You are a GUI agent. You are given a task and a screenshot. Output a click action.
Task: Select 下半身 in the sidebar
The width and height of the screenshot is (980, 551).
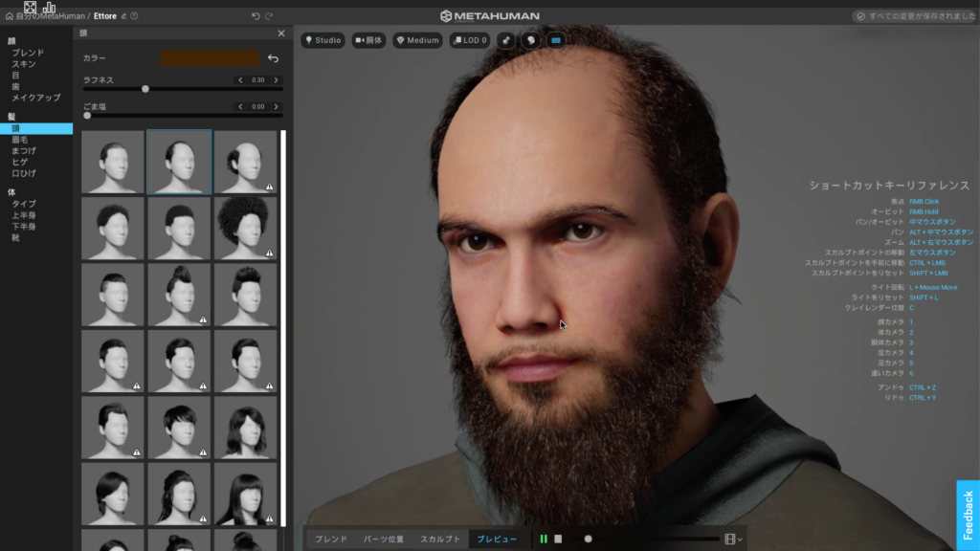point(24,226)
